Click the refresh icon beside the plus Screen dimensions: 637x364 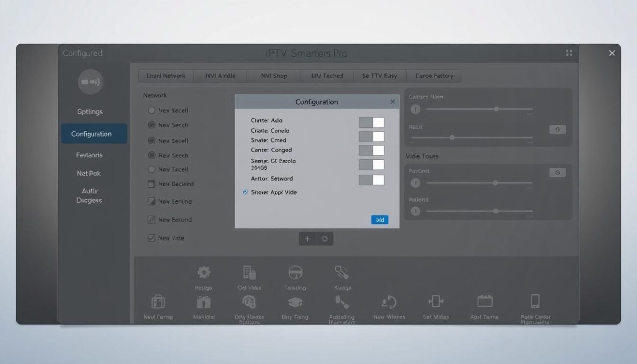324,239
